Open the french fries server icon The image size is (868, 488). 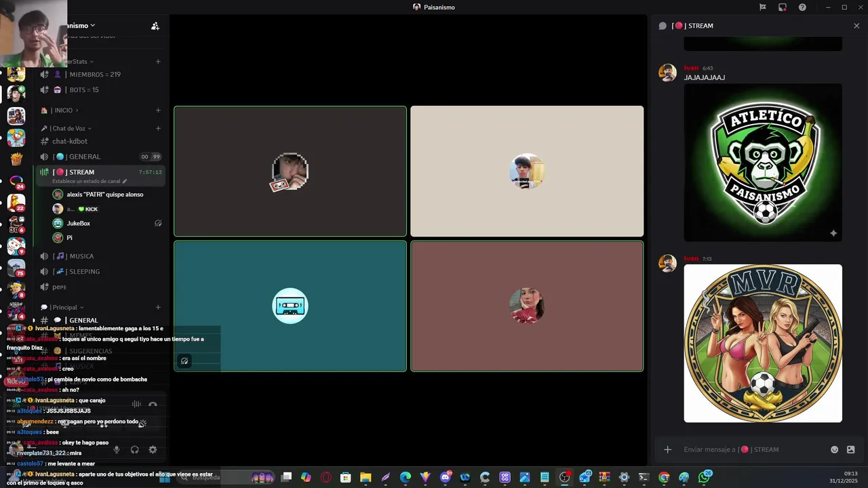(16, 159)
